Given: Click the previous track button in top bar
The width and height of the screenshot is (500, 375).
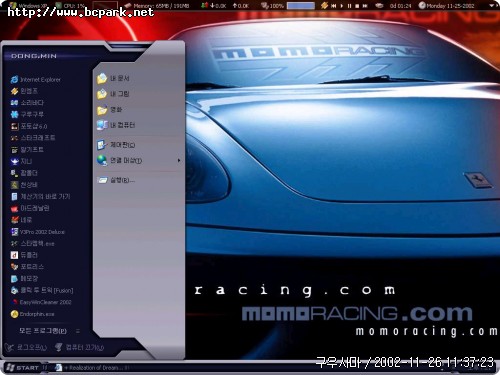Looking at the screenshot, I should point(333,6).
